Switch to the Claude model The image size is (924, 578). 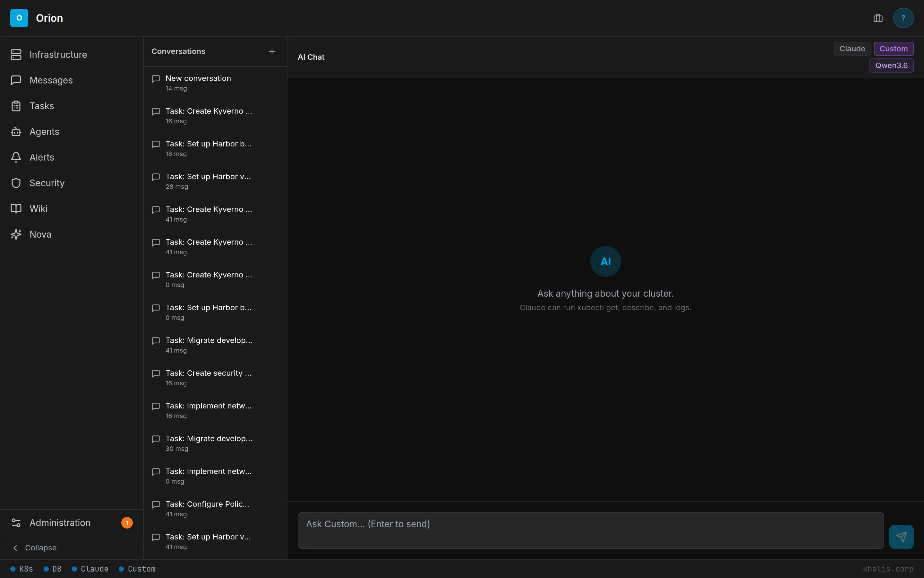[x=852, y=48]
